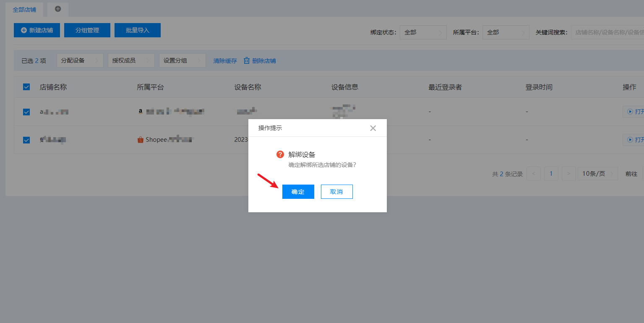Image resolution: width=644 pixels, height=323 pixels.
Task: Click the play icon in second row's 打开 button
Action: click(x=630, y=140)
